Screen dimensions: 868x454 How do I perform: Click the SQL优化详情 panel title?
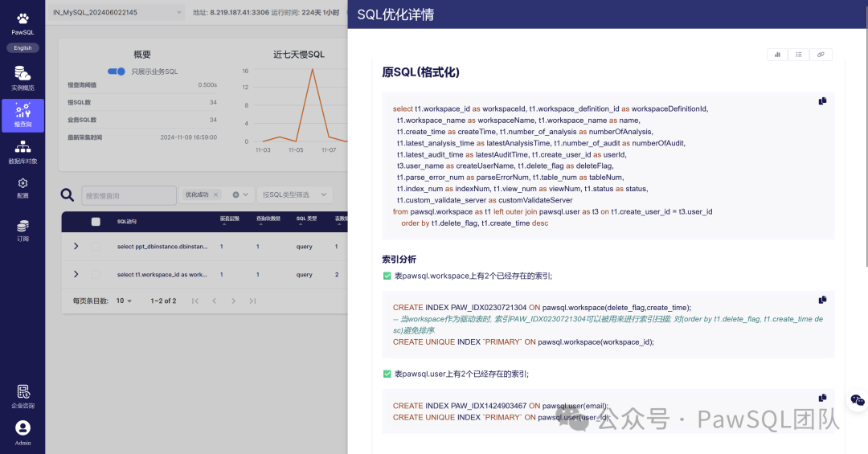tap(395, 14)
